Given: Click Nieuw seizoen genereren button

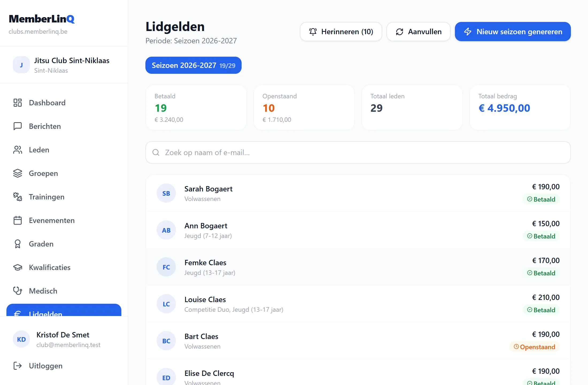Looking at the screenshot, I should [513, 32].
